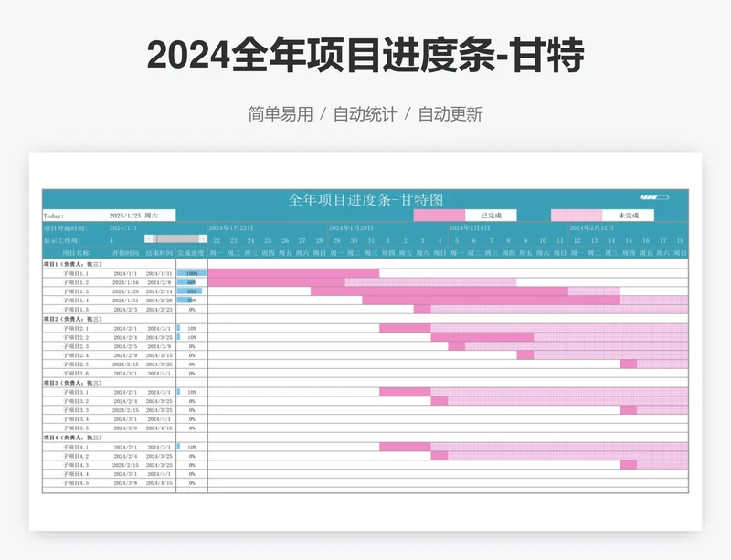Select the 子项目4.5 name cell
Screen dimensions: 731x560
(76, 483)
